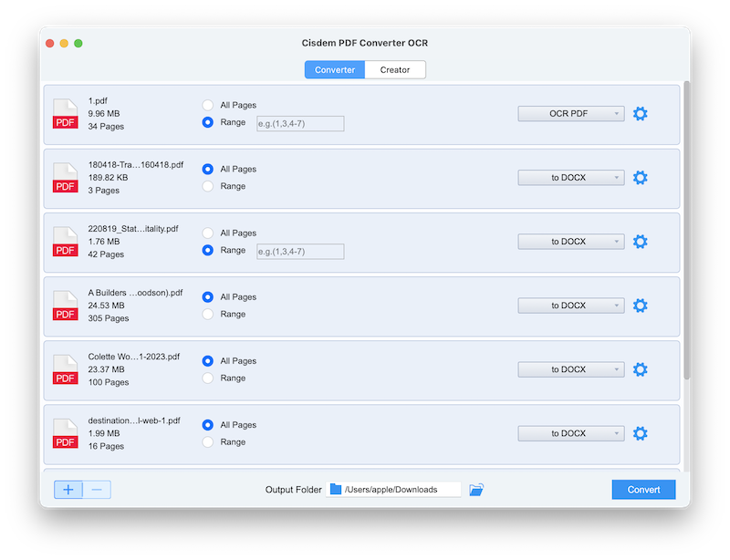Select All Pages for 220819 statistics file

[207, 233]
